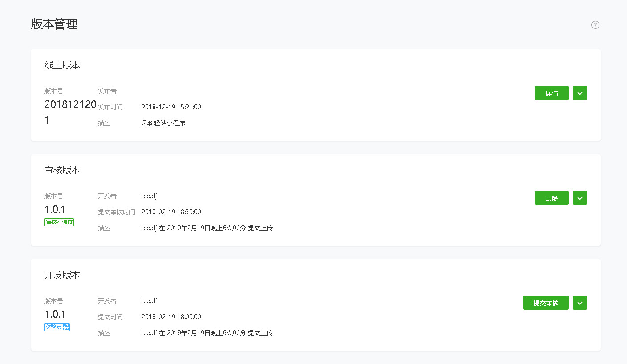
Task: Click the 审核不通过 status badge
Action: (59, 222)
